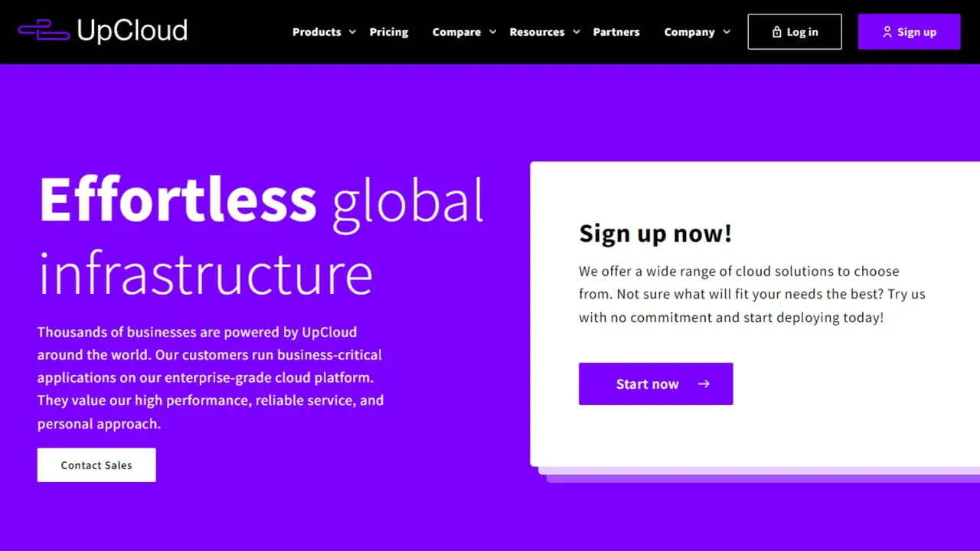The image size is (980, 551).
Task: Click the arrow icon inside Start now
Action: point(703,383)
